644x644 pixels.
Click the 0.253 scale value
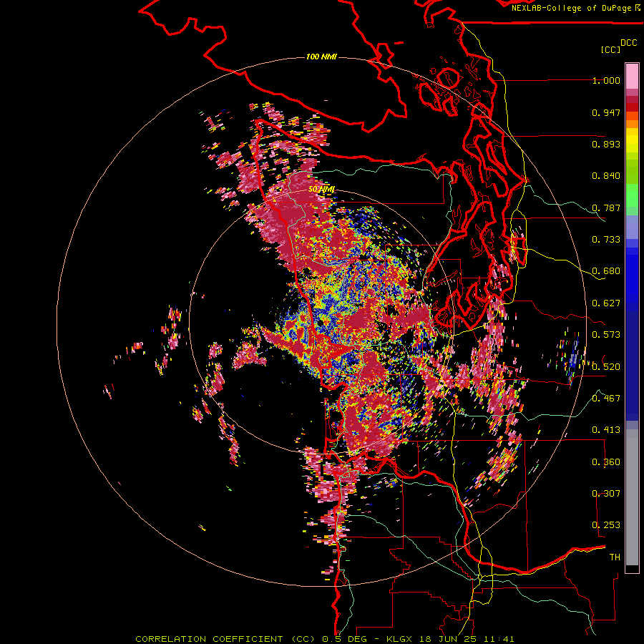click(606, 525)
